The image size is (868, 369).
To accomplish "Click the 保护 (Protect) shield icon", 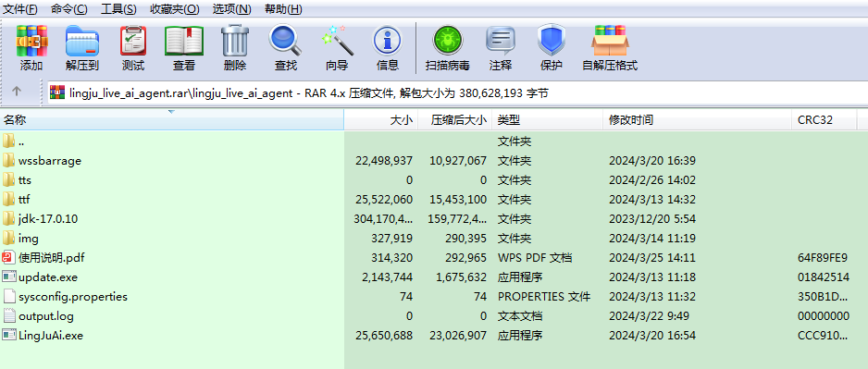I will point(552,41).
